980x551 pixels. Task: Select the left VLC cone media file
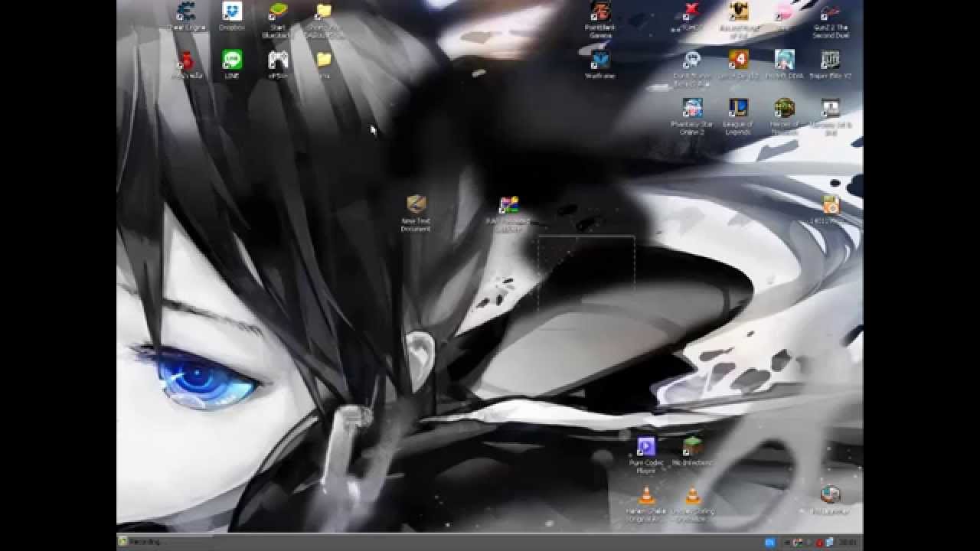pyautogui.click(x=646, y=495)
